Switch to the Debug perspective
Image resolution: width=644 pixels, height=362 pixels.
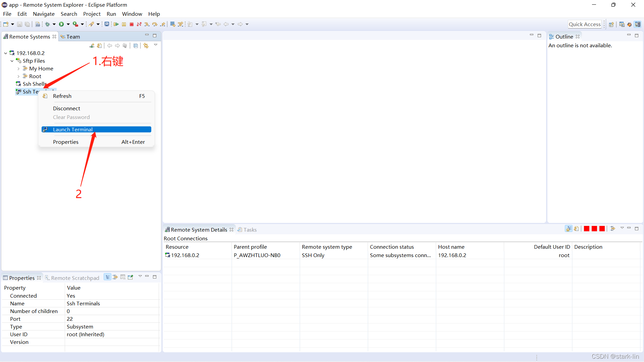click(630, 24)
